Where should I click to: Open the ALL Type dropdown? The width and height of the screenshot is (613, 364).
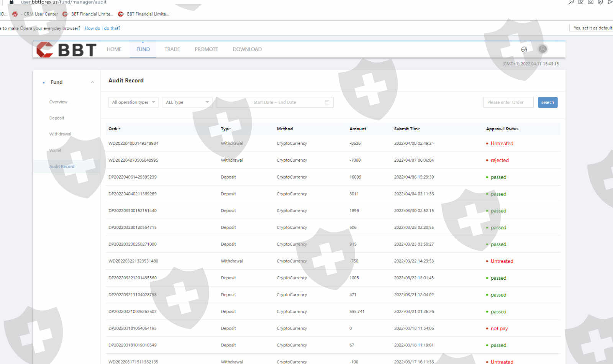187,102
